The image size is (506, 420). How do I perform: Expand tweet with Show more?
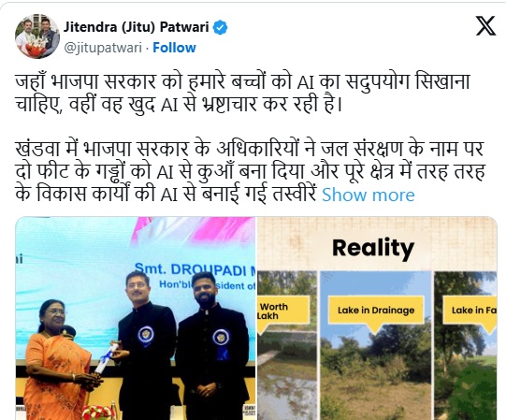pyautogui.click(x=369, y=195)
